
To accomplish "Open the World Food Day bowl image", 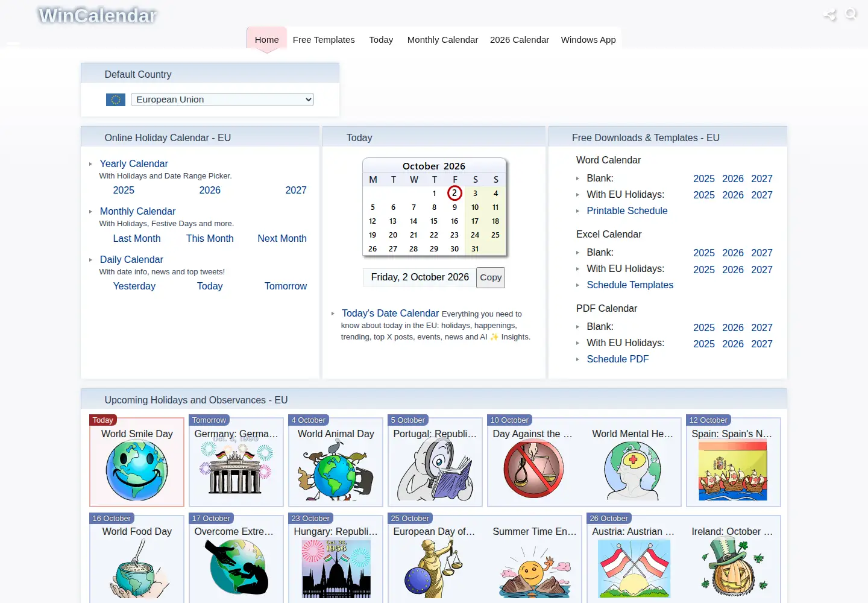I will (x=138, y=569).
